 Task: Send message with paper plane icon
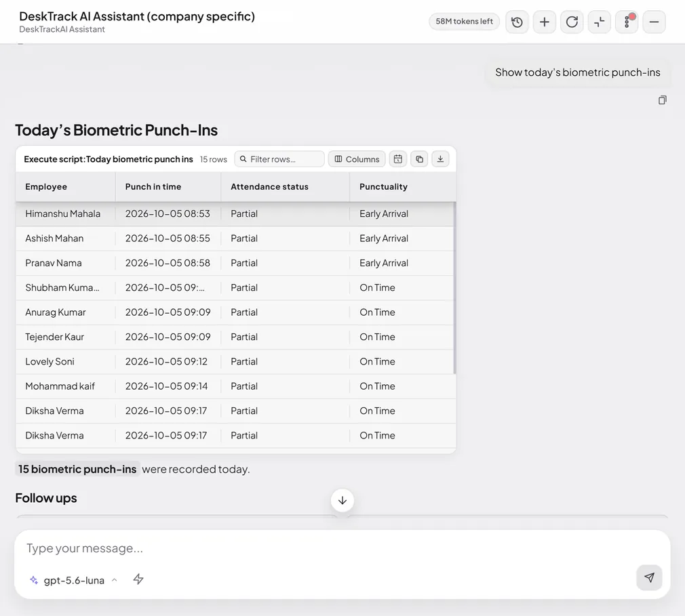(x=649, y=577)
